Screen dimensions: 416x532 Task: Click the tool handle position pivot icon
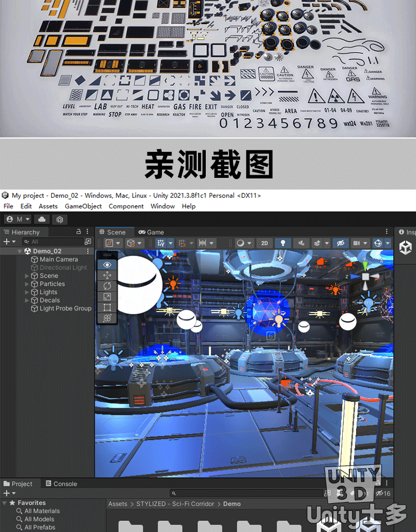tap(109, 243)
